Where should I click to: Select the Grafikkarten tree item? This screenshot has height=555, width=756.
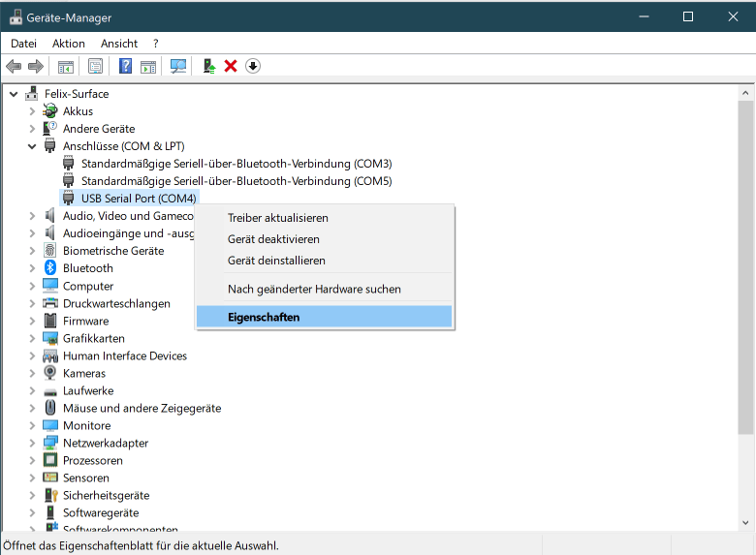pyautogui.click(x=93, y=338)
